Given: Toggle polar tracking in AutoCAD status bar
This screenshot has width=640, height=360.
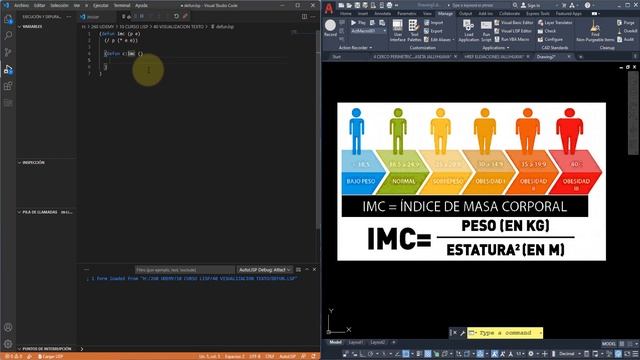Looking at the screenshot, I should point(371,353).
